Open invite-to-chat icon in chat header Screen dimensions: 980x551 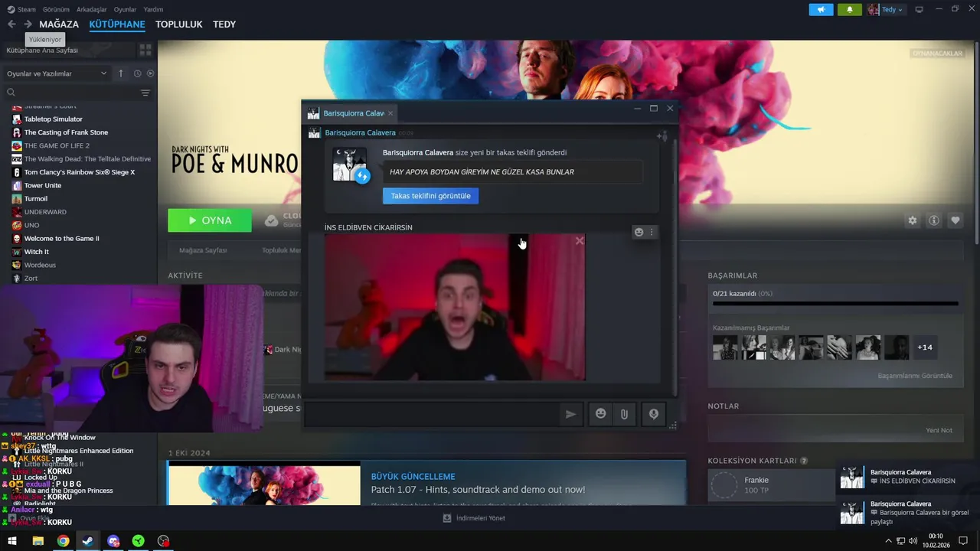[662, 135]
